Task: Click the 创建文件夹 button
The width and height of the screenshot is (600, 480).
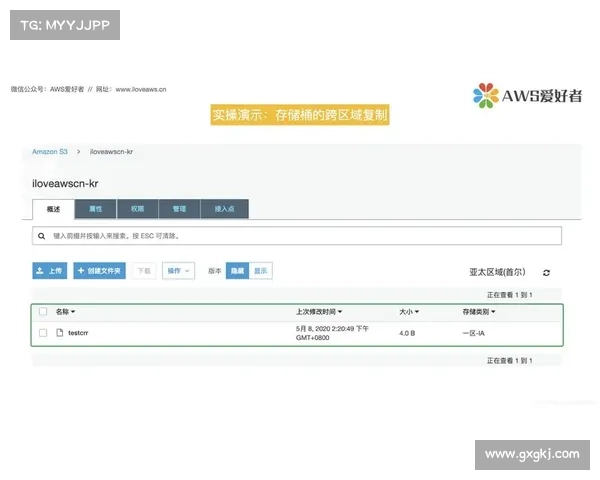Action: click(x=99, y=271)
